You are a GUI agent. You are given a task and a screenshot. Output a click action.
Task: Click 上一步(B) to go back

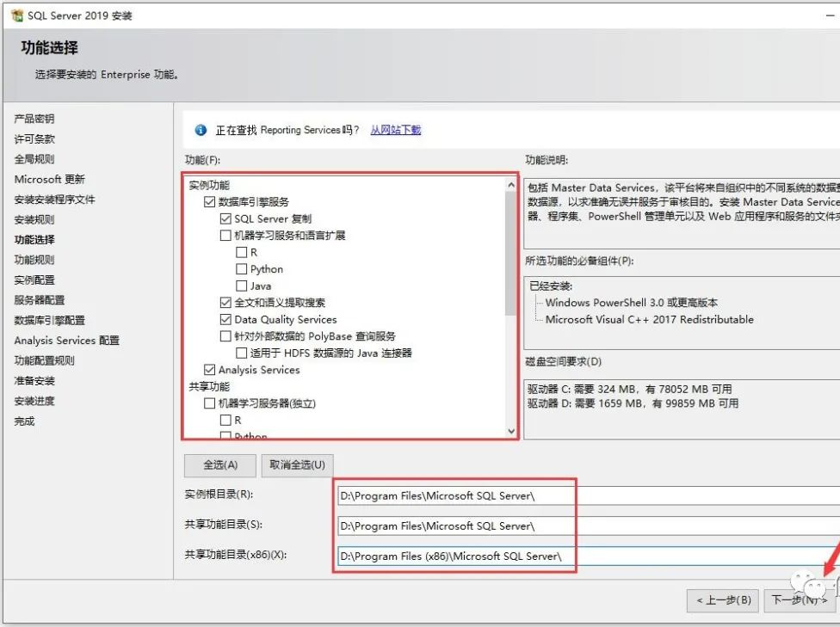pyautogui.click(x=722, y=601)
